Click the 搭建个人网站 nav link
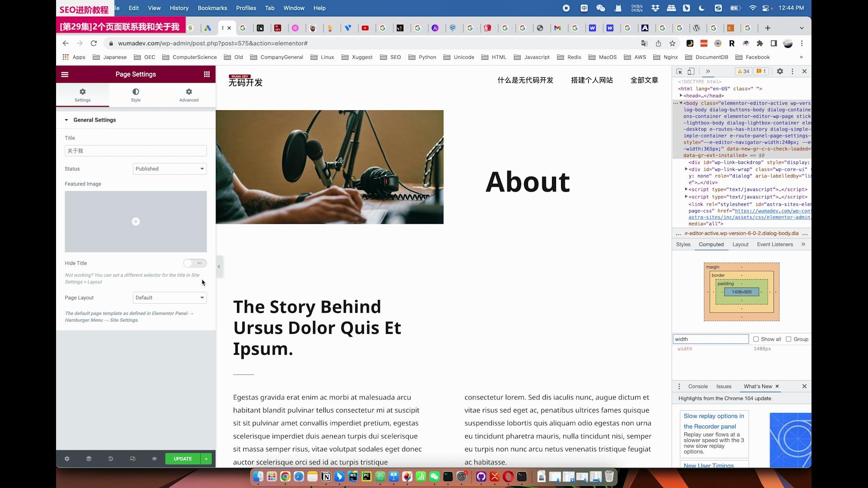The width and height of the screenshot is (868, 488). click(592, 80)
